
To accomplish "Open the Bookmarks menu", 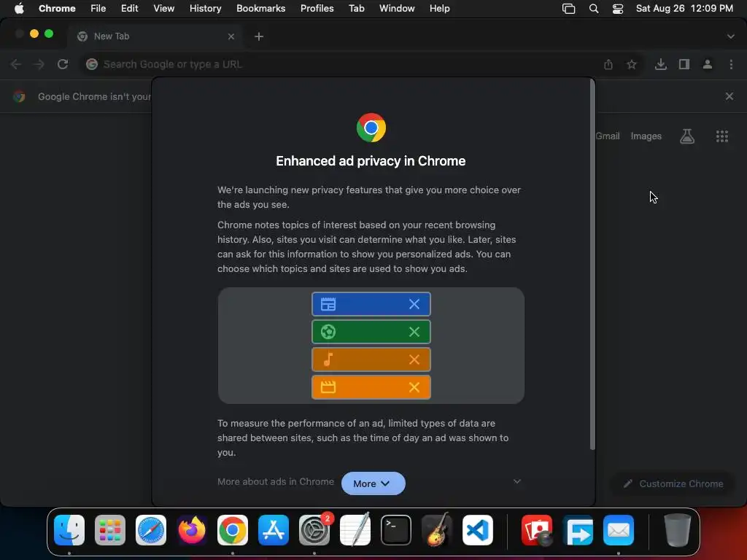I will pyautogui.click(x=260, y=8).
